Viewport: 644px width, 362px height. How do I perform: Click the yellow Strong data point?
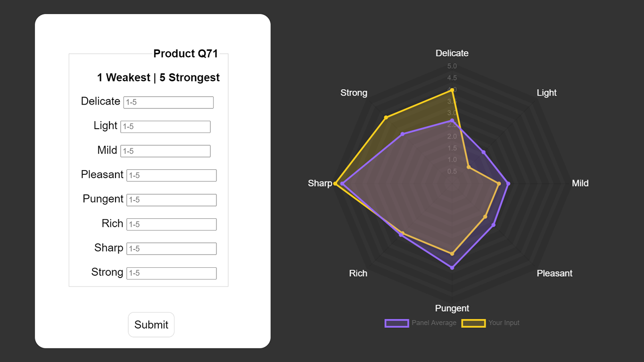(x=386, y=117)
